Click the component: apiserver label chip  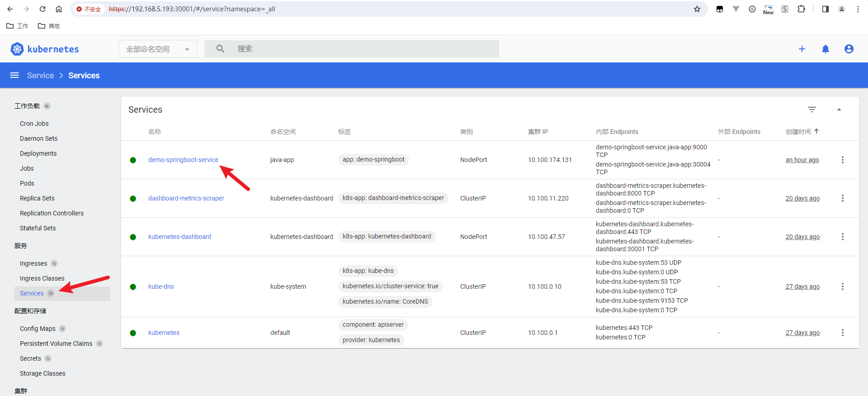(373, 324)
